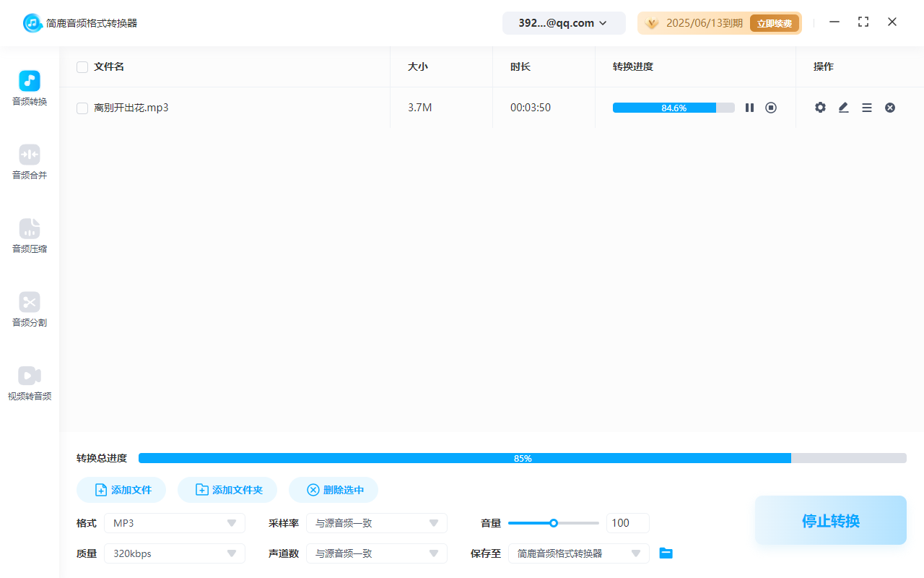Open the 音频压缩 feature

click(x=29, y=235)
